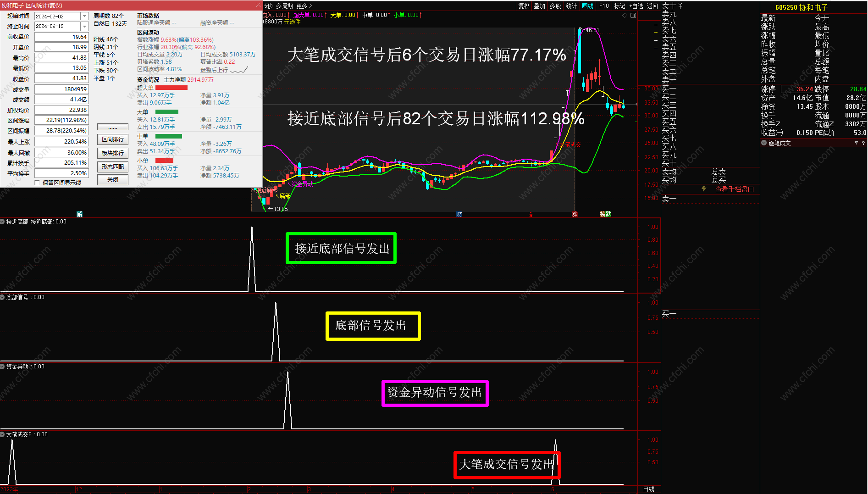Collapse the 逐笔成交 panel with its round arrow

tap(764, 143)
